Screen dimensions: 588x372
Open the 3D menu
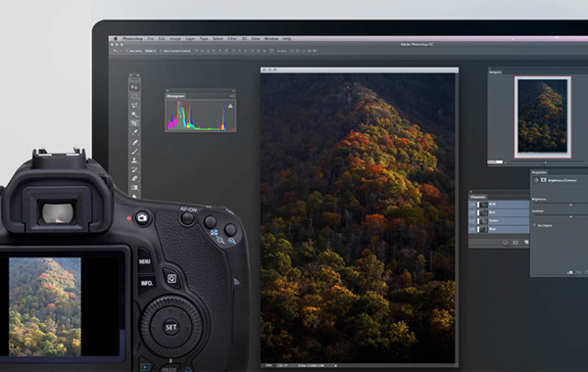(244, 38)
